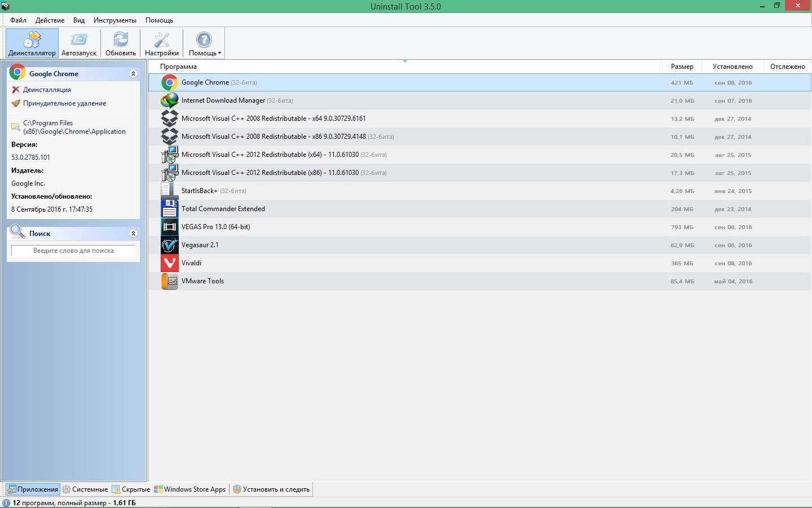Click the Total Commander Extended floppy icon

pyautogui.click(x=169, y=209)
